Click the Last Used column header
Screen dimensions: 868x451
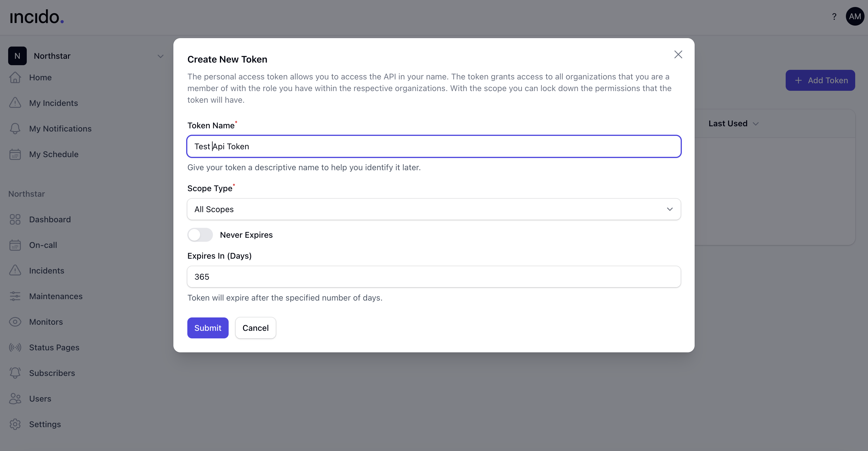point(728,124)
